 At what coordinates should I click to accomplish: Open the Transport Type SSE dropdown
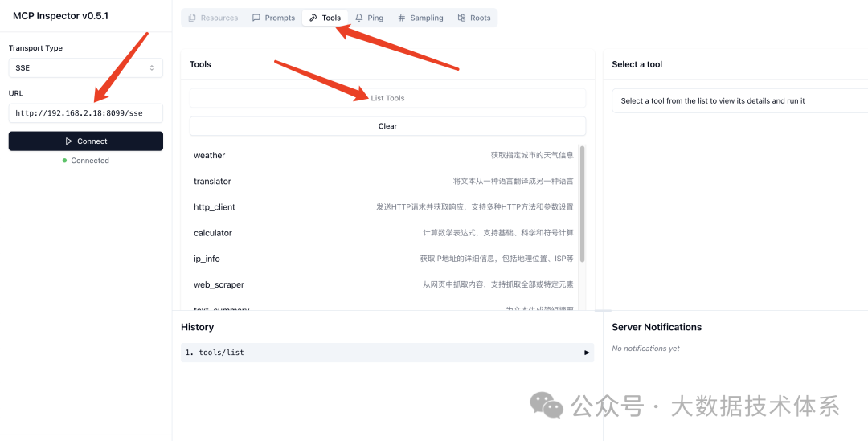point(86,68)
